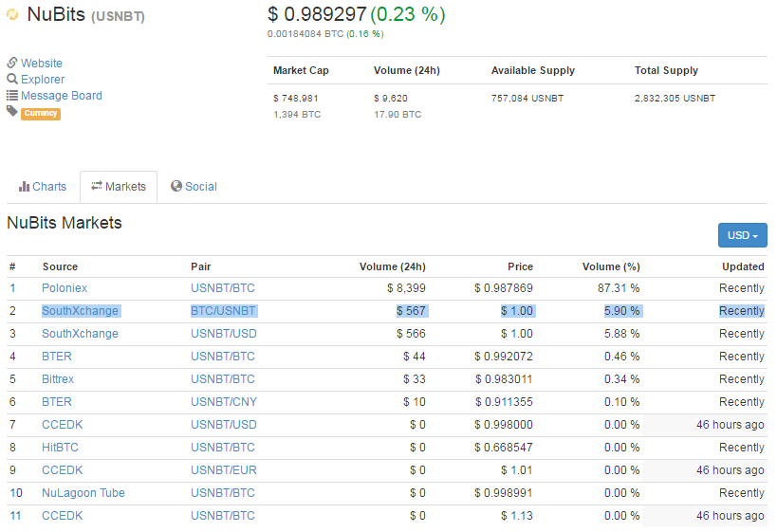The image size is (777, 532).
Task: Click USNBT/BTC pair for HitBTC
Action: pos(223,448)
